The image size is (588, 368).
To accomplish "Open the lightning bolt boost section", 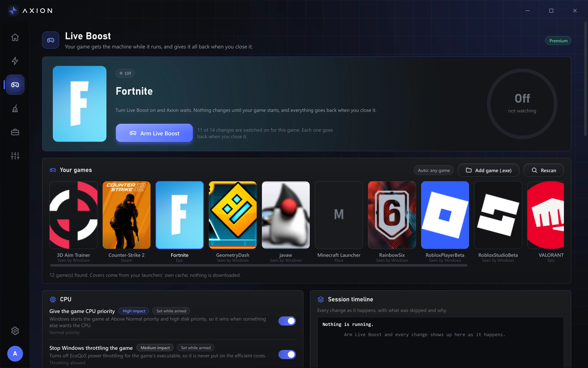I will [x=15, y=61].
